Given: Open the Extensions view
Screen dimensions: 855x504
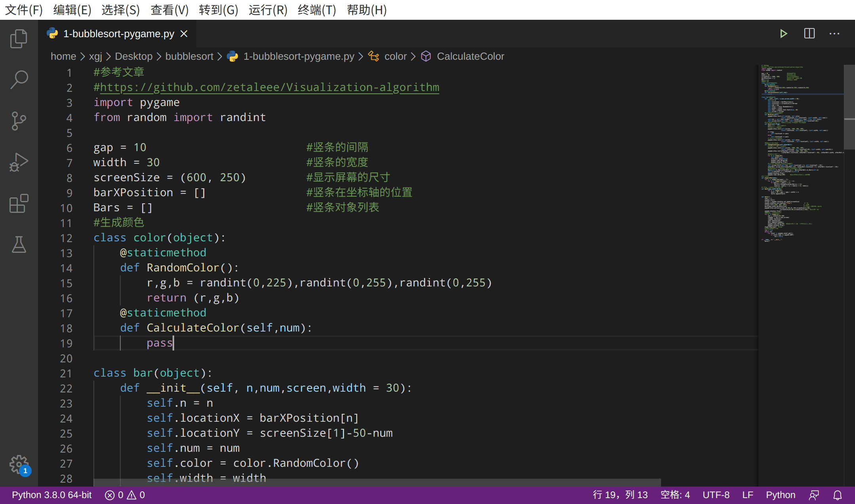Looking at the screenshot, I should point(19,204).
